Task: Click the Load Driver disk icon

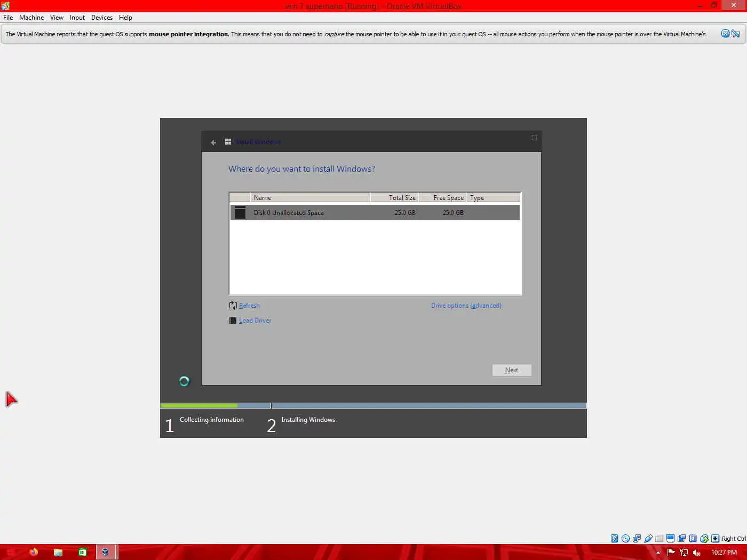Action: click(233, 321)
